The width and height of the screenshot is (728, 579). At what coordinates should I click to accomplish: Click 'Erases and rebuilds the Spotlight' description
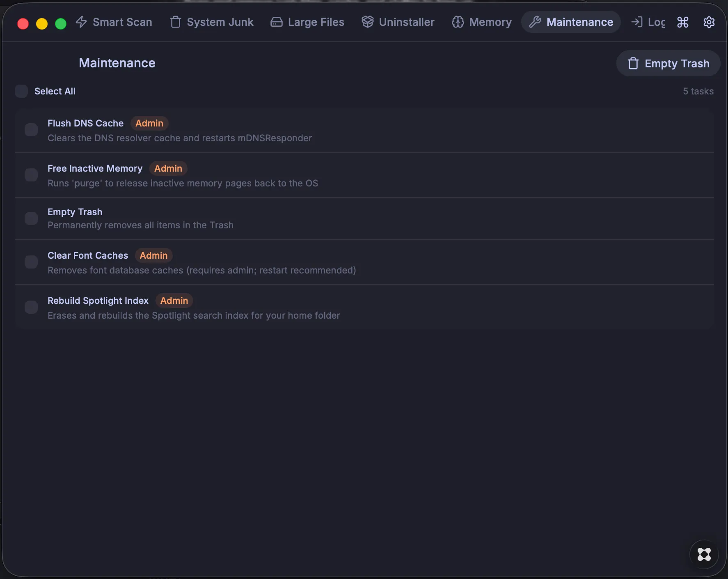pyautogui.click(x=194, y=315)
